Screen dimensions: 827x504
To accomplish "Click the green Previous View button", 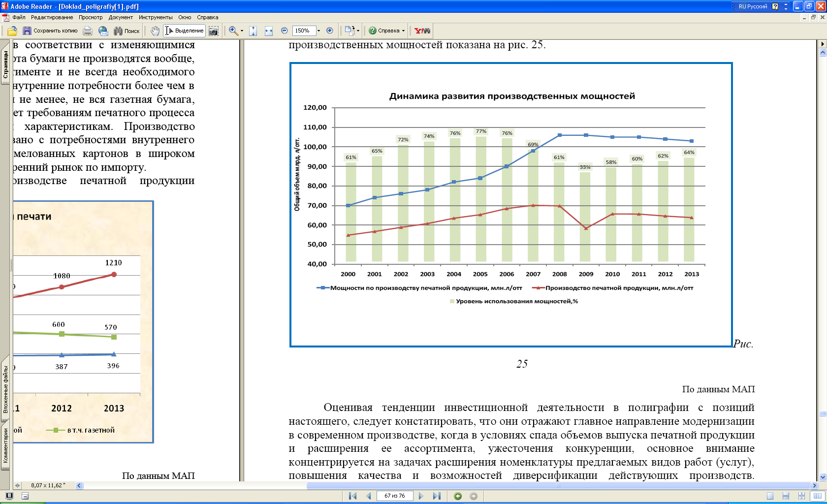I will 458,496.
